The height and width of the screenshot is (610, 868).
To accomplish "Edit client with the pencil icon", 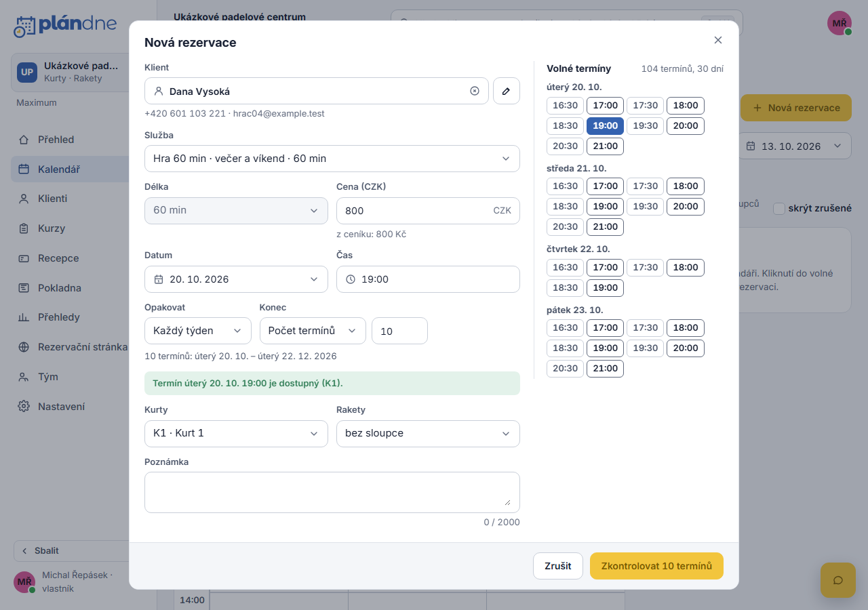I will click(x=507, y=91).
